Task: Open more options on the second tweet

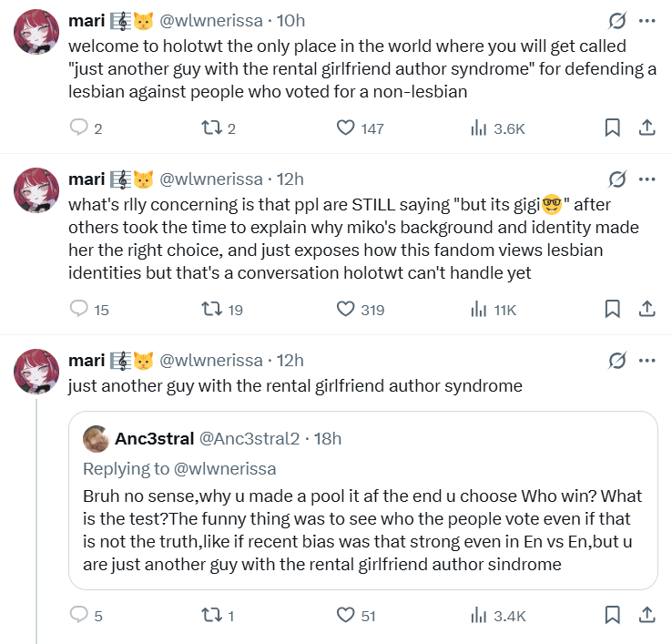Action: pyautogui.click(x=647, y=179)
